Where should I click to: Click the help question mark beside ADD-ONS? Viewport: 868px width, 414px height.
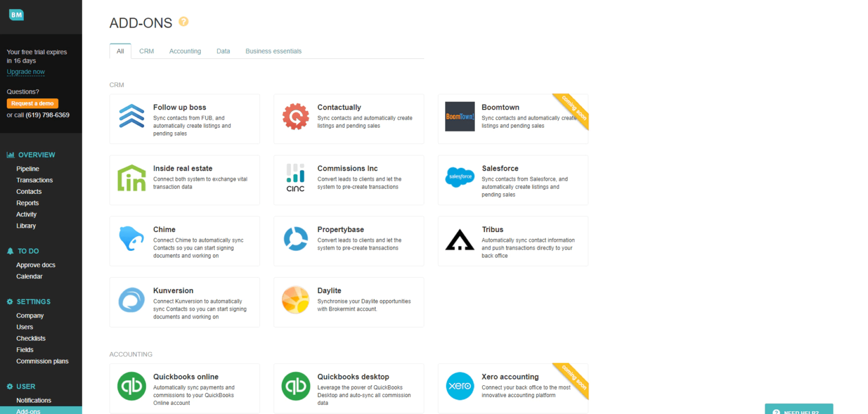[183, 21]
